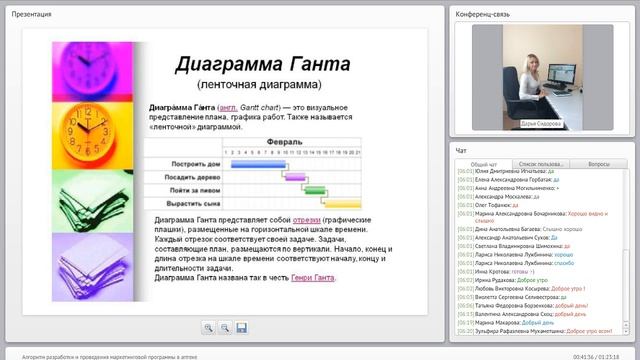Click Александра Москалева's chat message
The width and height of the screenshot is (640, 360).
coord(498,197)
